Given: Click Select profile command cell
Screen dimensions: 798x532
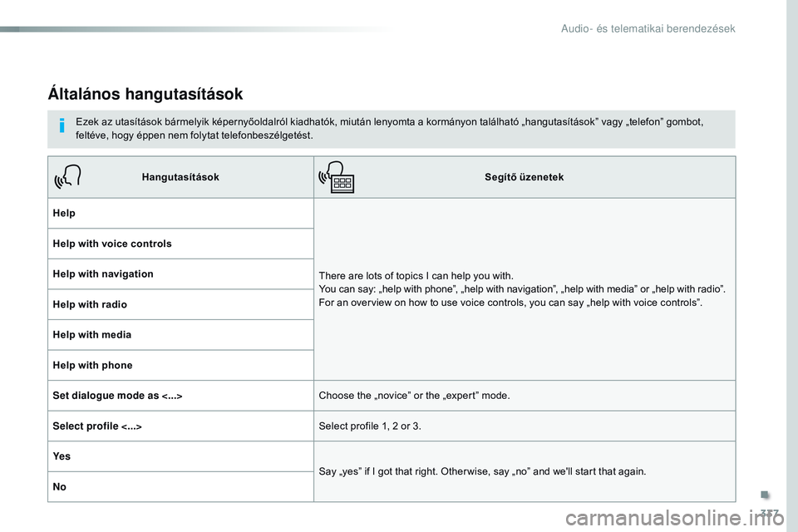Looking at the screenshot, I should (180, 426).
